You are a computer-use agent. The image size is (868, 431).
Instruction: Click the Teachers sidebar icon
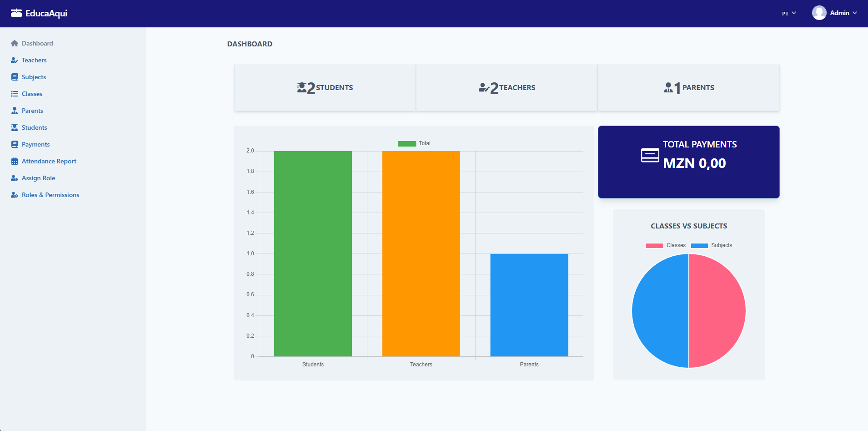[x=15, y=60]
